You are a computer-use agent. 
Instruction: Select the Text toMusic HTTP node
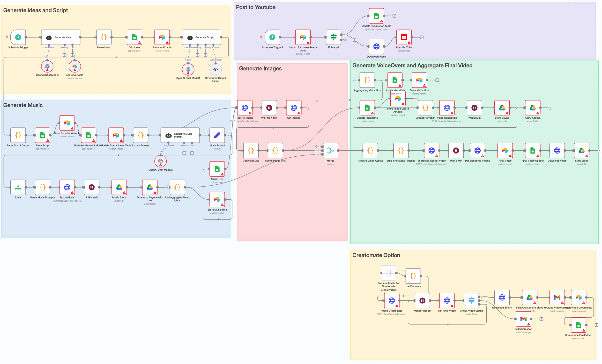coord(67,187)
